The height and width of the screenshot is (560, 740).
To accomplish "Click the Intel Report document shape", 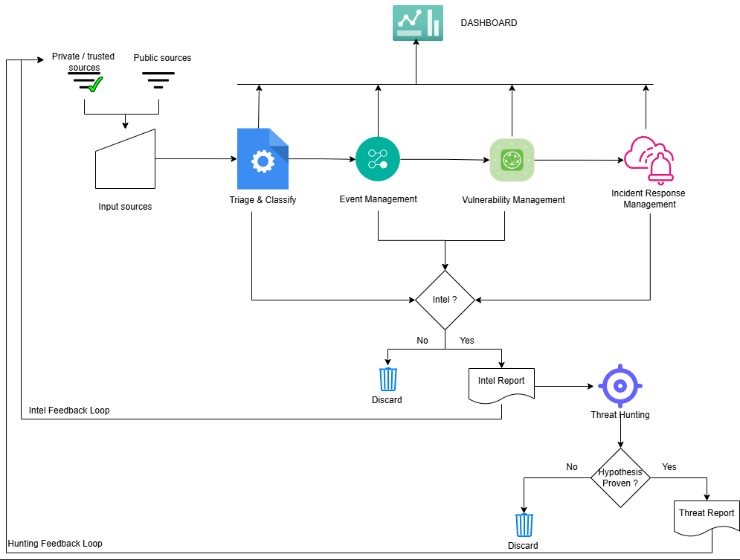I will 501,384.
